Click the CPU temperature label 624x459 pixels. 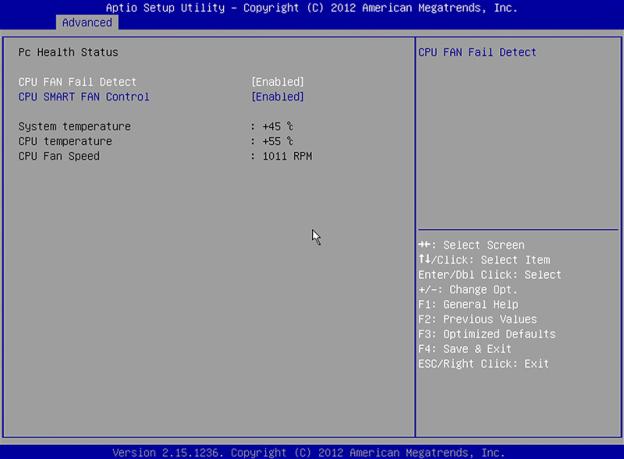(65, 141)
